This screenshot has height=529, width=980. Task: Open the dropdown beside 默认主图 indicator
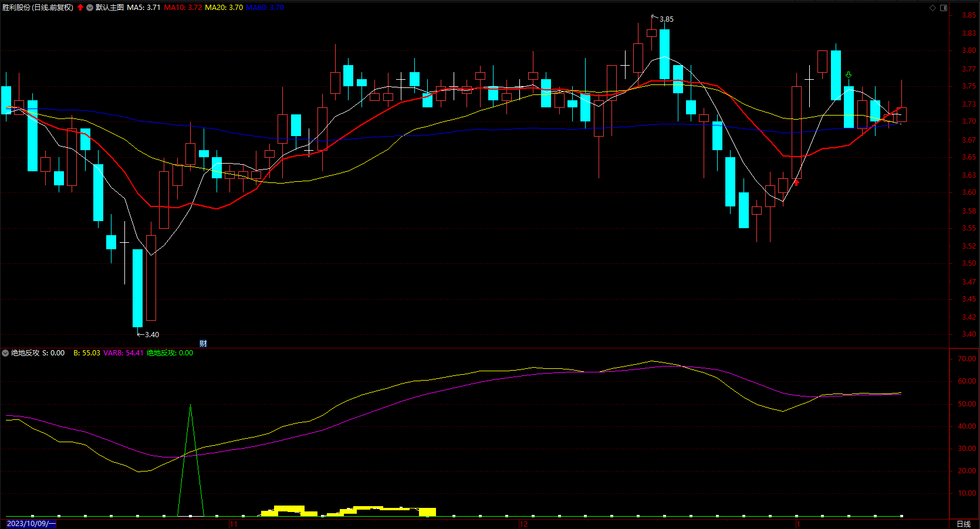(x=90, y=8)
